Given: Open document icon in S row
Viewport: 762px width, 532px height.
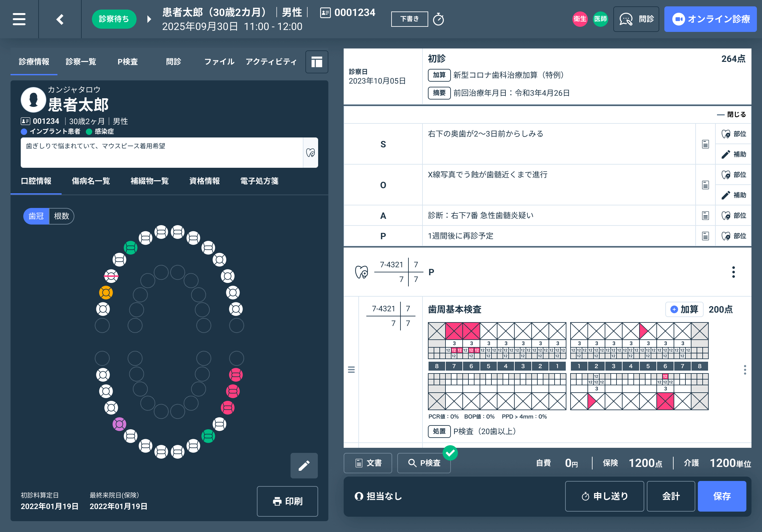Looking at the screenshot, I should point(705,144).
